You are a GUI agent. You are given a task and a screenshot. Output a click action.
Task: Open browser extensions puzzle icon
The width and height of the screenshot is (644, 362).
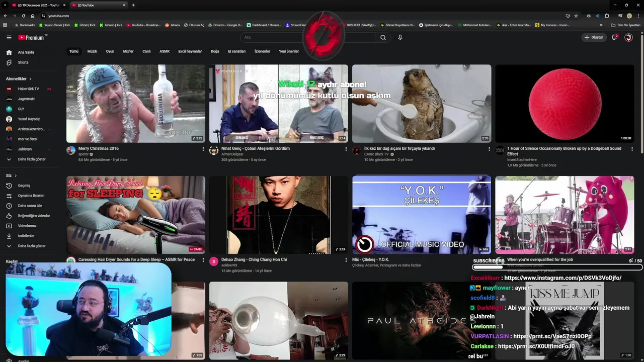point(607,16)
